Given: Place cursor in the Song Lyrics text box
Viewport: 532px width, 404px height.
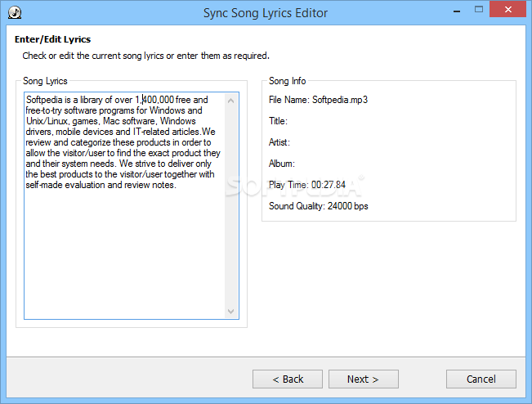Looking at the screenshot, I should tap(124, 206).
